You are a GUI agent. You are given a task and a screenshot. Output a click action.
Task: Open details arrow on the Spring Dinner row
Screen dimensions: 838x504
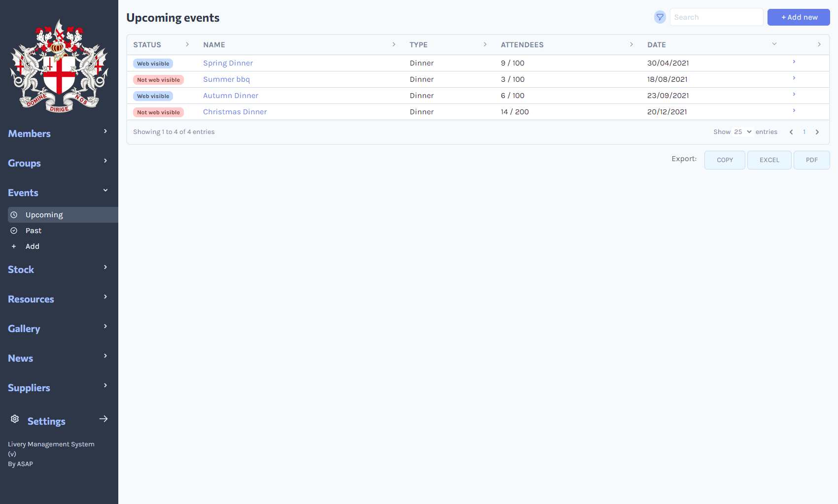794,62
